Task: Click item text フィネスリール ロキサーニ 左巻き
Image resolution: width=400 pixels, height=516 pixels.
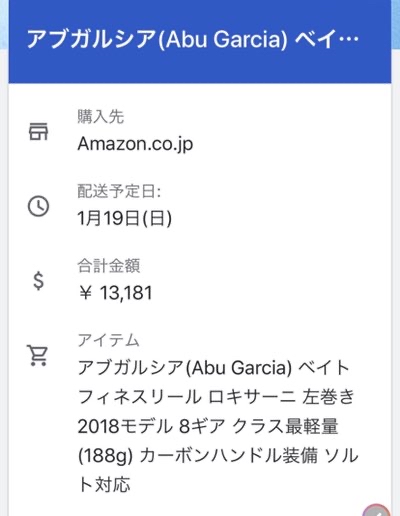Action: pyautogui.click(x=216, y=397)
